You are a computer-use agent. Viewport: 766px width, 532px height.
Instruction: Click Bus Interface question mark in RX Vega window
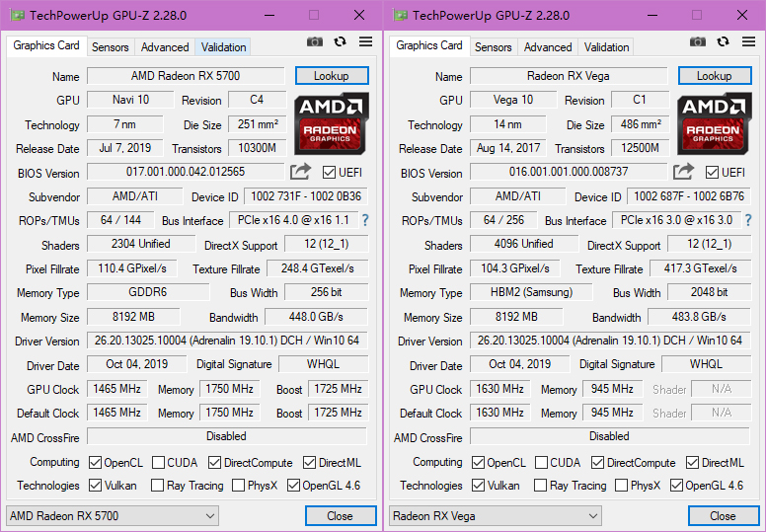(x=748, y=220)
